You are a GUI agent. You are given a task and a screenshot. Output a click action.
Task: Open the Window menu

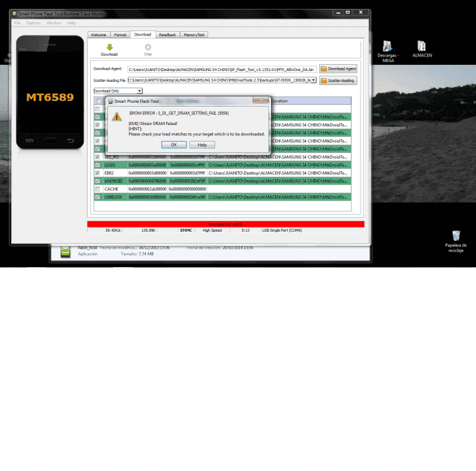click(x=54, y=23)
